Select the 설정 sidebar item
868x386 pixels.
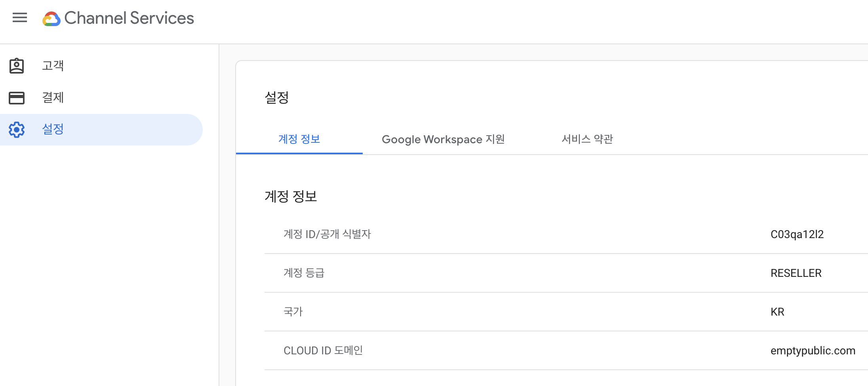101,130
